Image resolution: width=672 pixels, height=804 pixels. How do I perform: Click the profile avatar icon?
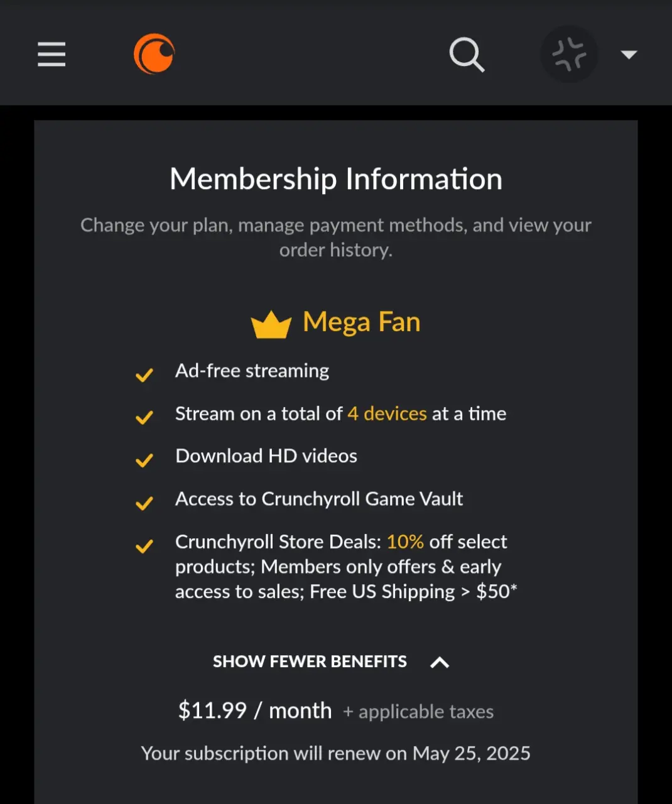[569, 54]
